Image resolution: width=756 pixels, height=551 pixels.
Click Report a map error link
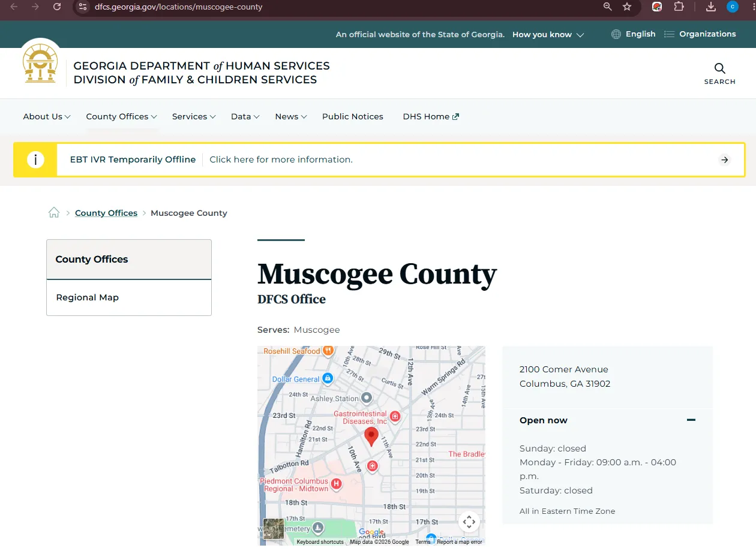click(x=460, y=542)
